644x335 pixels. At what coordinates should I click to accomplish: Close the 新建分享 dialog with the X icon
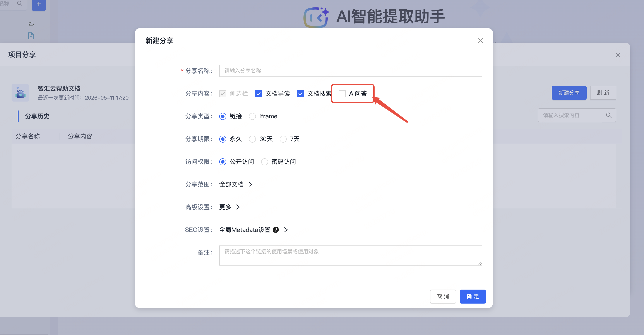[480, 41]
